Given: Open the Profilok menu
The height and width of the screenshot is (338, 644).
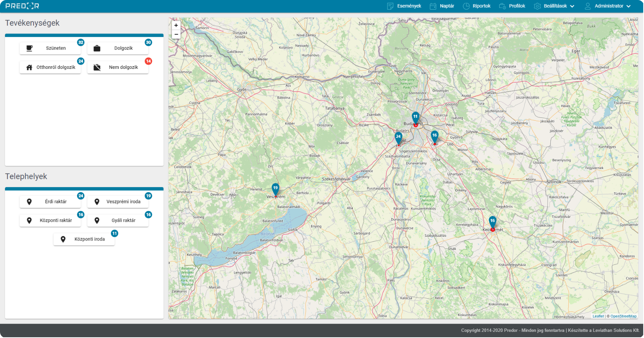Looking at the screenshot, I should click(512, 6).
